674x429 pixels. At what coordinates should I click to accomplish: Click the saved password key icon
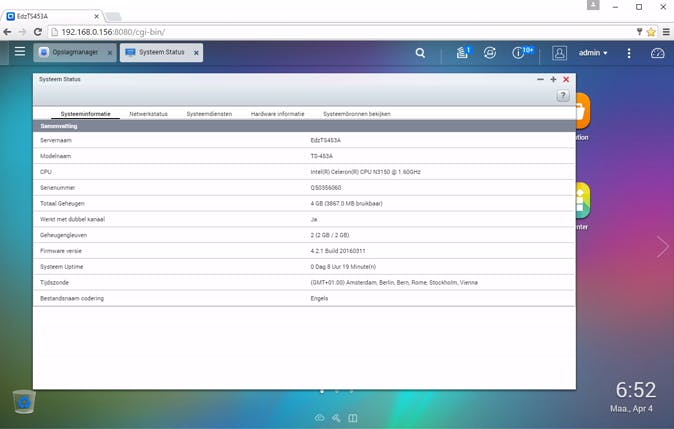(x=639, y=32)
